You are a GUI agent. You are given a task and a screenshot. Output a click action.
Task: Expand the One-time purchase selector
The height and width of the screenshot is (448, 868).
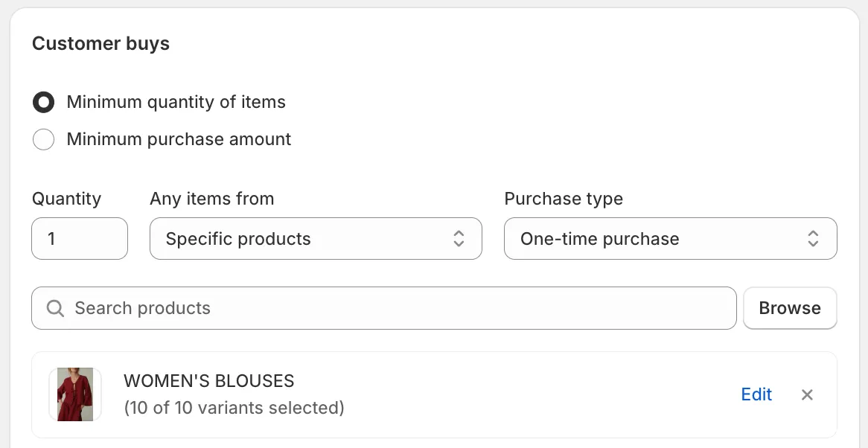tap(670, 238)
